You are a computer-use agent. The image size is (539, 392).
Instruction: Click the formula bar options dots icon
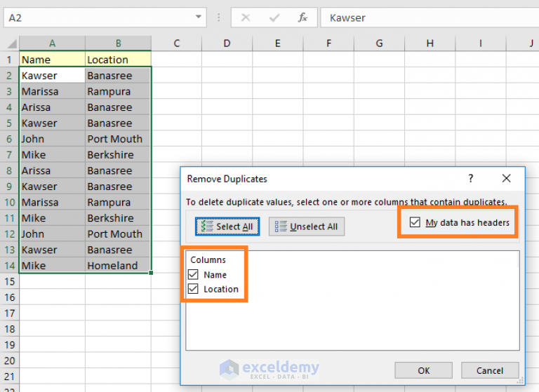[x=219, y=18]
